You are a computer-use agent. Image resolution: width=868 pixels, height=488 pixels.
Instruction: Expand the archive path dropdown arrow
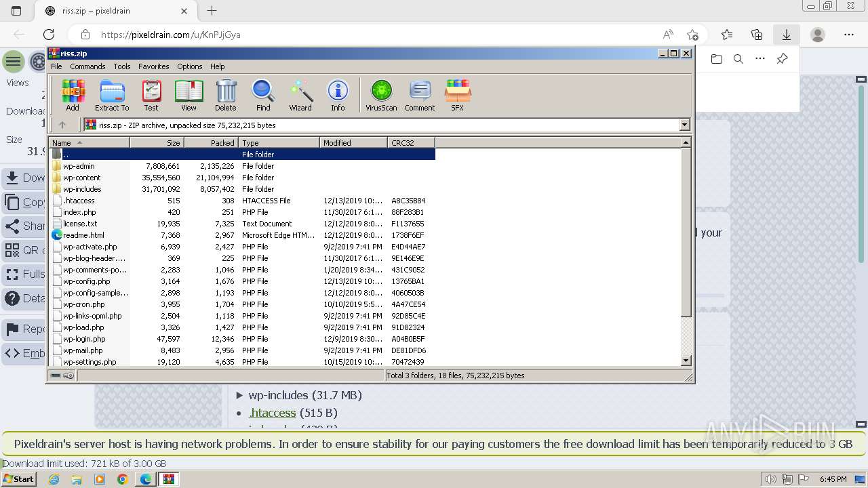pos(684,125)
